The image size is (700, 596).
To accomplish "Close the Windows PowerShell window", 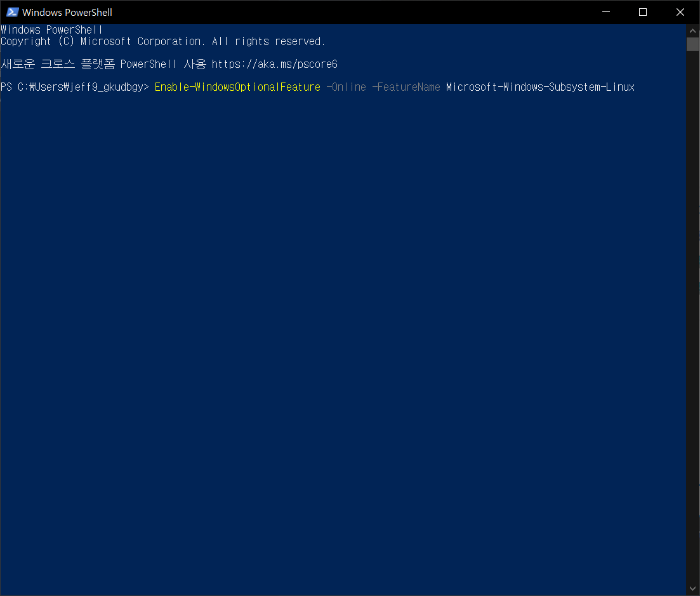I will pos(680,12).
